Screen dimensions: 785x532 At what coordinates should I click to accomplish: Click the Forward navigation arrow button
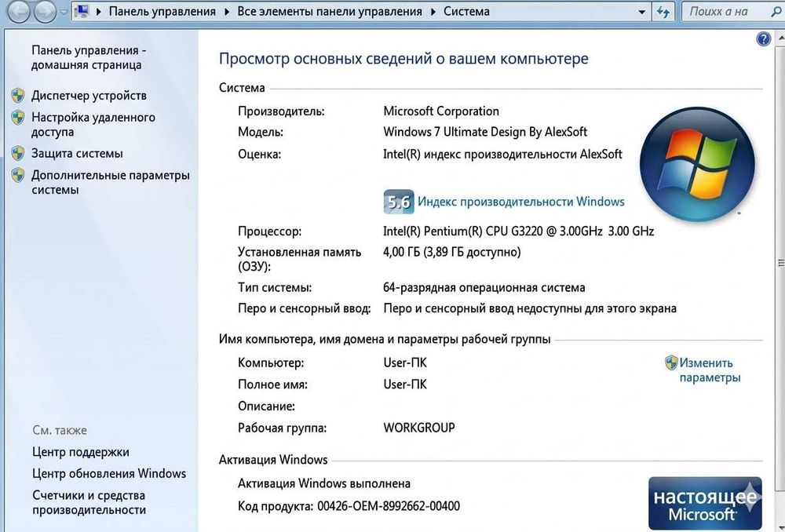click(x=45, y=12)
